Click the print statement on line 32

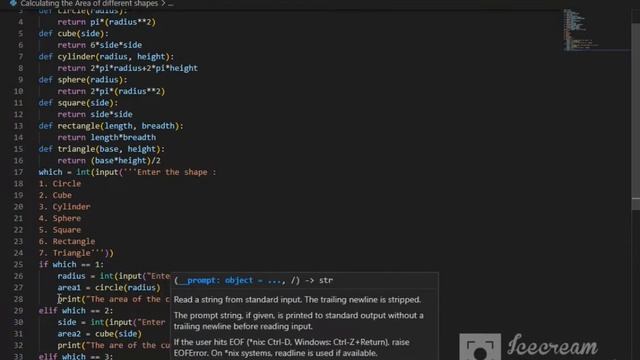coord(113,345)
